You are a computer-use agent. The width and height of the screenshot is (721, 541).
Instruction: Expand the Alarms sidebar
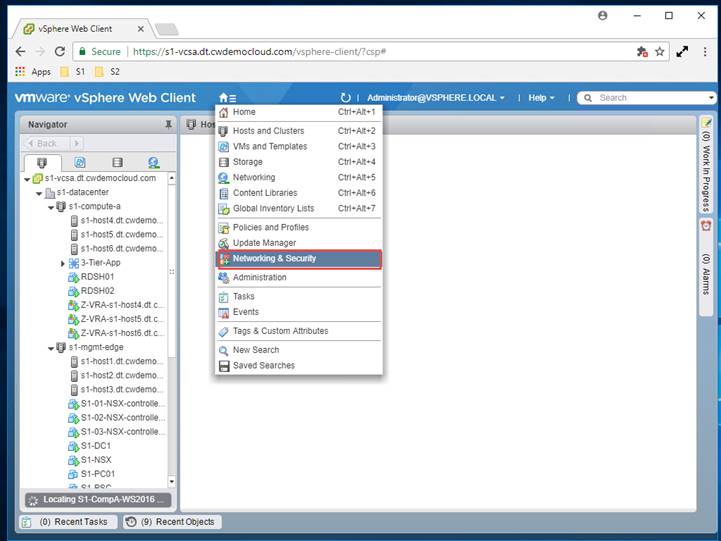[x=706, y=267]
